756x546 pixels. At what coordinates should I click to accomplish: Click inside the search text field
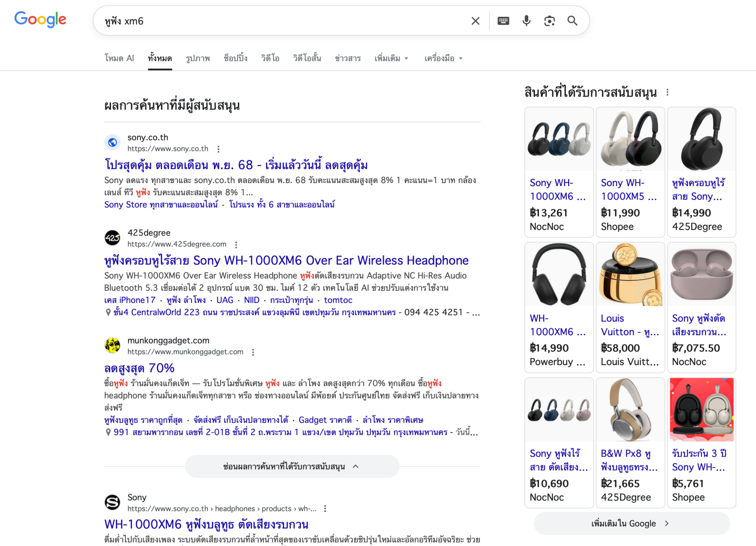[x=281, y=21]
